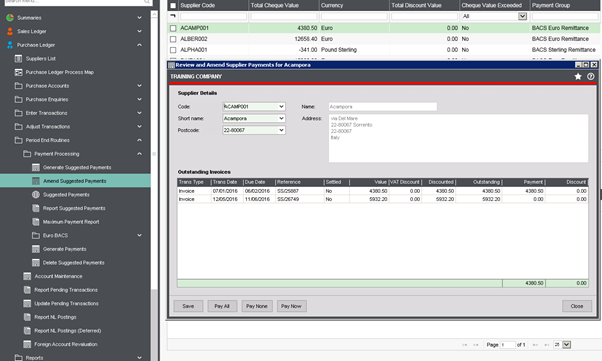Click the Period End Routines folder icon
The height and width of the screenshot is (361, 602).
click(18, 140)
